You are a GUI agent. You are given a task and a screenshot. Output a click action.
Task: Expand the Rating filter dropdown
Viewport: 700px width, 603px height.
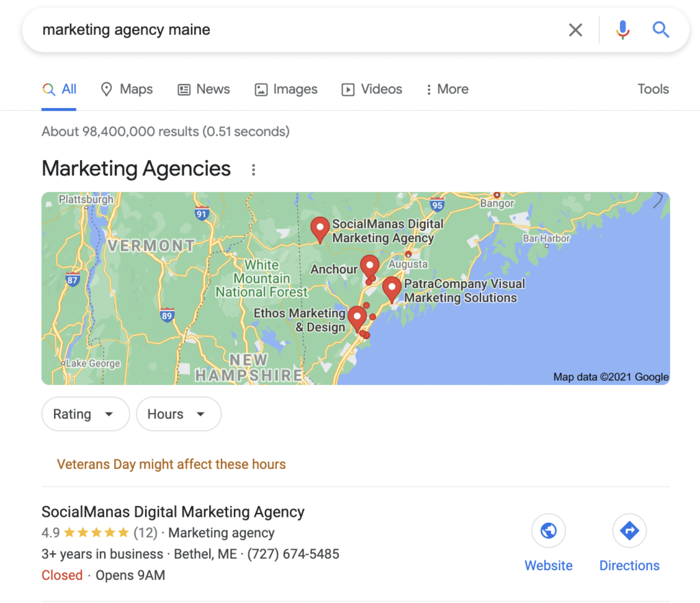pyautogui.click(x=85, y=414)
